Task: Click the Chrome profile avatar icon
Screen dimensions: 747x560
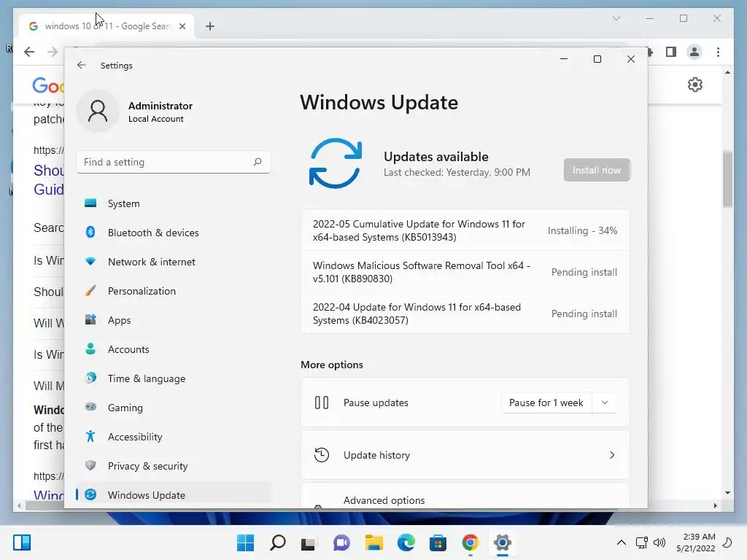Action: pyautogui.click(x=694, y=52)
